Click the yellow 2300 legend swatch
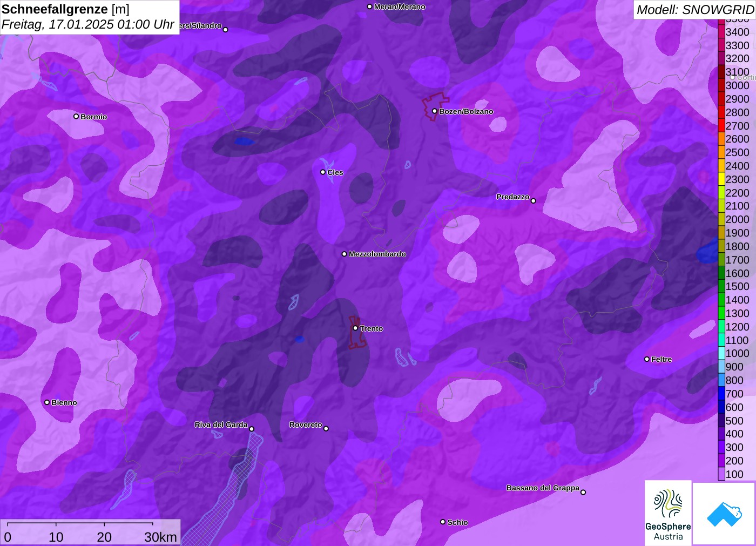Image resolution: width=756 pixels, height=546 pixels. [x=721, y=179]
